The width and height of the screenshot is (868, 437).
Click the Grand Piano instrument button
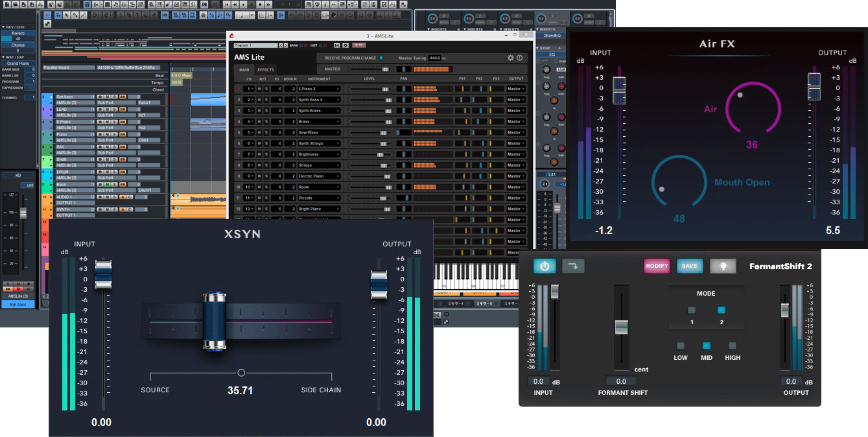pyautogui.click(x=18, y=64)
